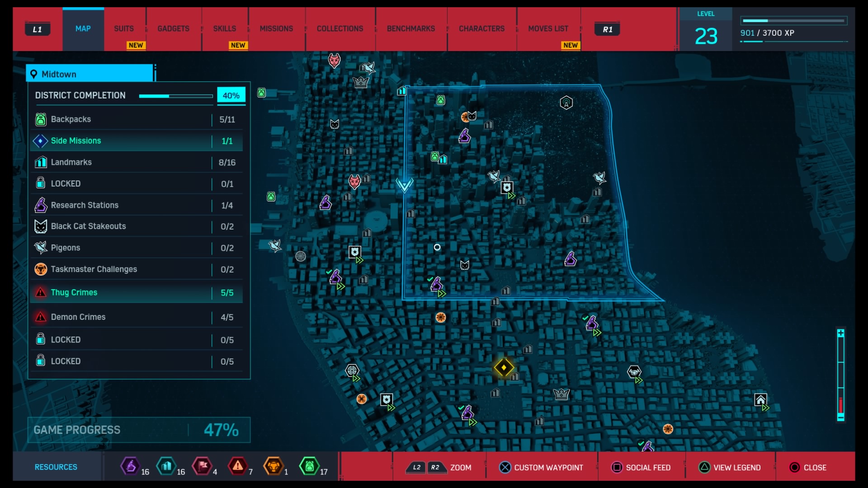The image size is (868, 488).
Task: Select the Black Cat Stakeouts row
Action: pos(137,226)
